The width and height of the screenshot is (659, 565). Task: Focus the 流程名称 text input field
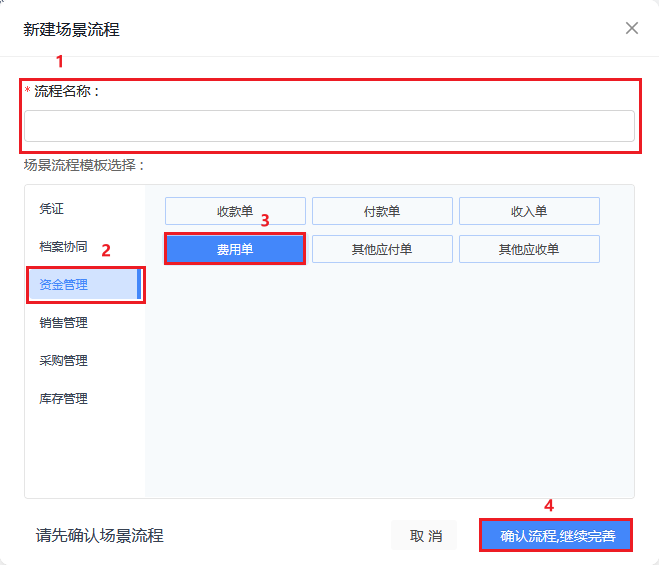pyautogui.click(x=329, y=126)
